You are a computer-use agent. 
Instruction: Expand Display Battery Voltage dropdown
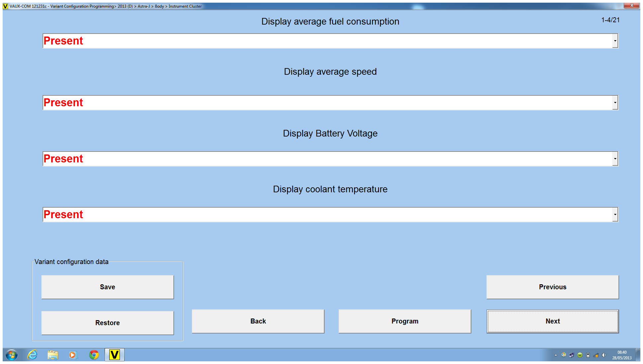[x=615, y=159]
